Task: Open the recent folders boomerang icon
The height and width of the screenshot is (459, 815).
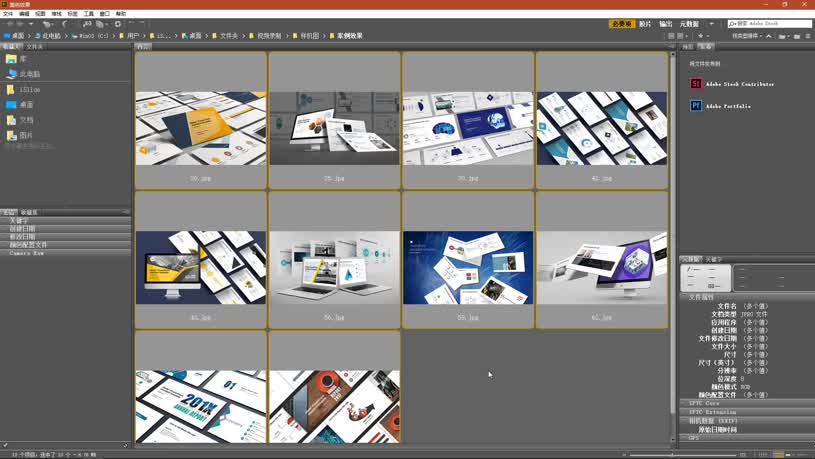Action: 64,24
